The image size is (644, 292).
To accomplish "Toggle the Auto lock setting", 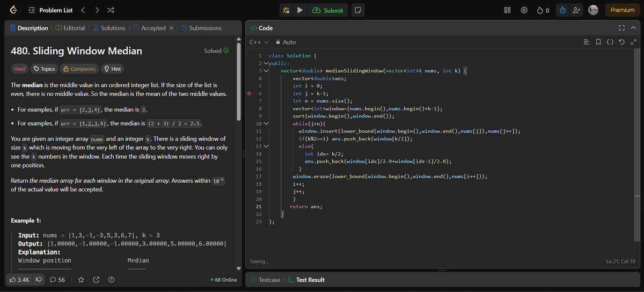I will tap(286, 42).
